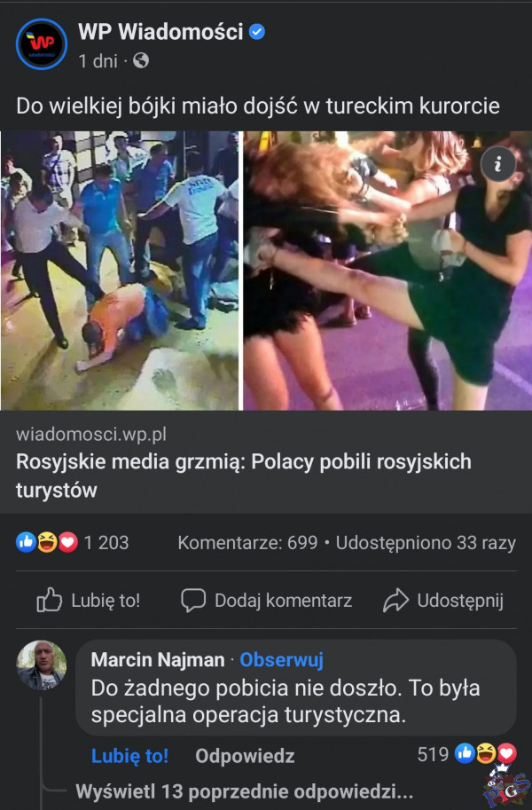
Task: Click the thumbs-up icon for Lubię to!
Action: coord(49,601)
